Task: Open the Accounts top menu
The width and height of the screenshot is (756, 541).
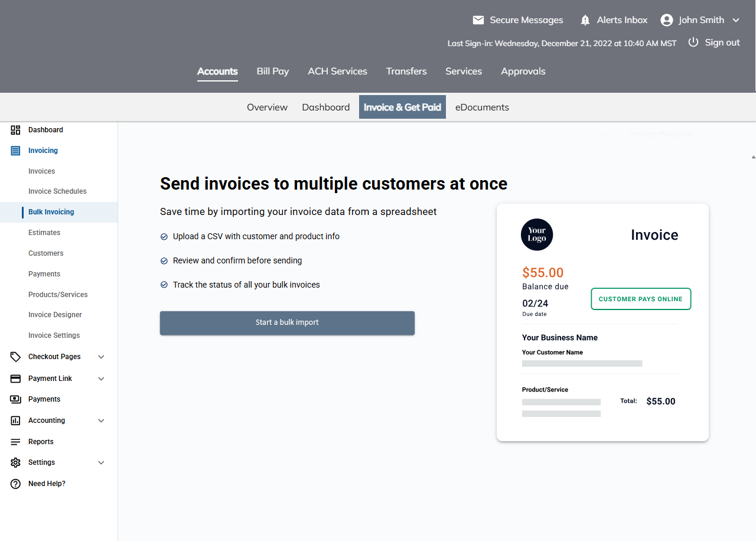Action: pos(217,71)
